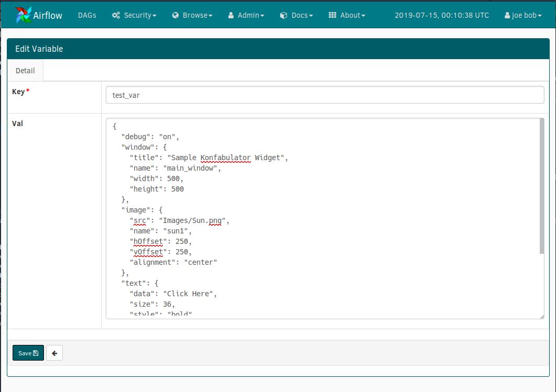Image resolution: width=556 pixels, height=392 pixels.
Task: Click the "height": 500 line
Action: coord(157,189)
